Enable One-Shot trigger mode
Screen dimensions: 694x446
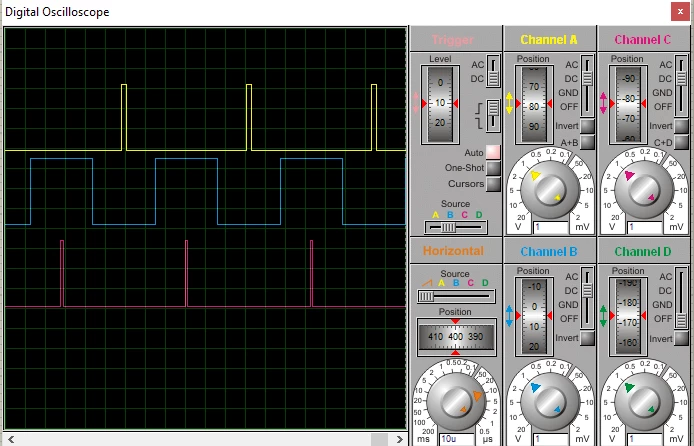[x=493, y=168]
